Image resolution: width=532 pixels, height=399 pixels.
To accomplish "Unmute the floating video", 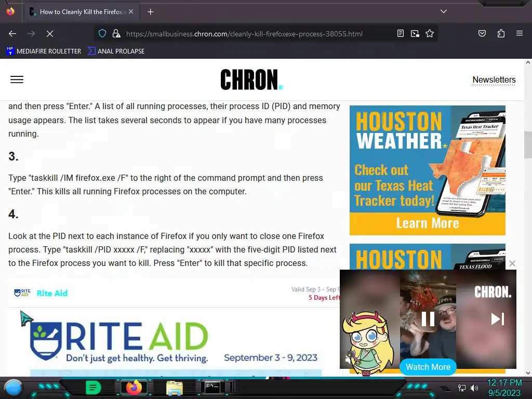I will click(x=348, y=360).
